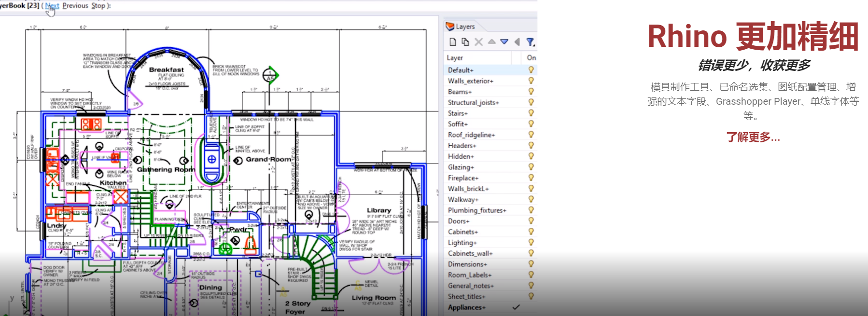The image size is (868, 316).
Task: Open the layer filter funnel dropdown
Action: (x=530, y=42)
